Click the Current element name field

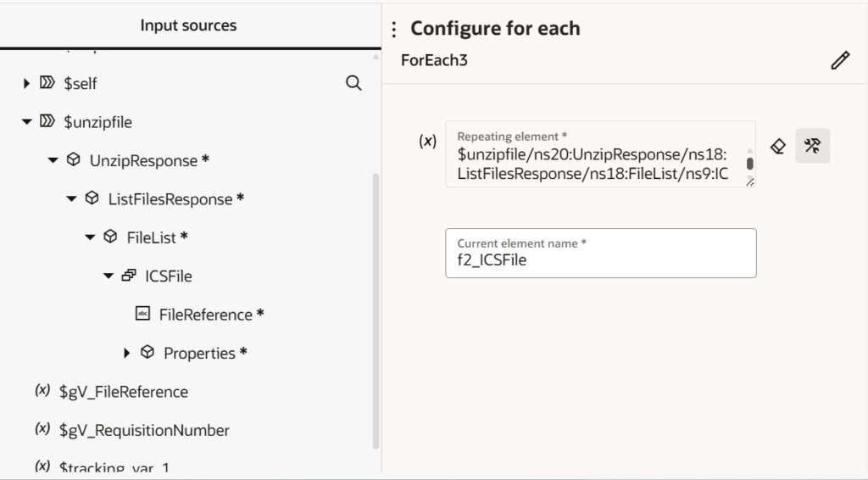(600, 260)
